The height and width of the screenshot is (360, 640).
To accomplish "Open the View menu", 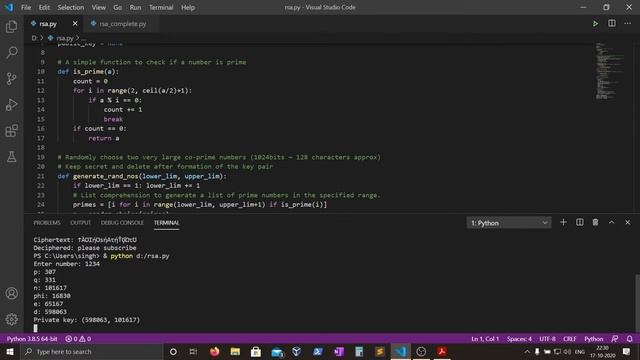I will [x=98, y=7].
